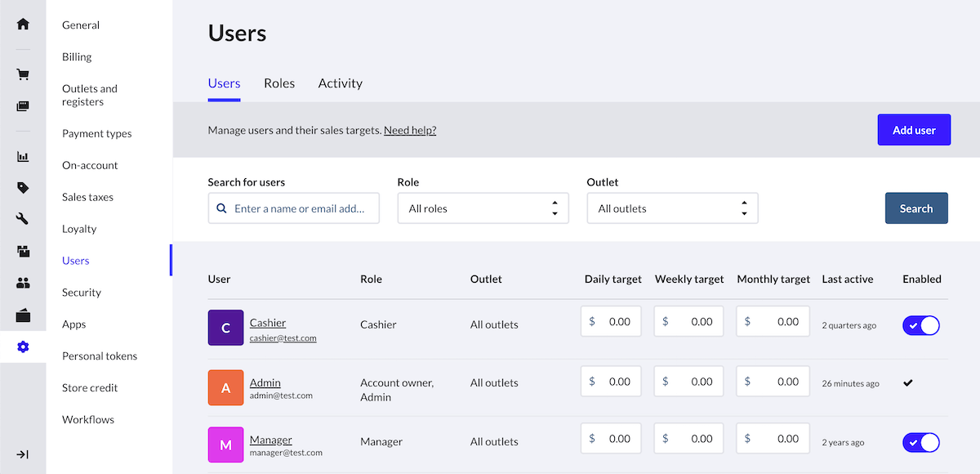This screenshot has height=474, width=980.
Task: Click the Add user button
Action: pos(914,130)
